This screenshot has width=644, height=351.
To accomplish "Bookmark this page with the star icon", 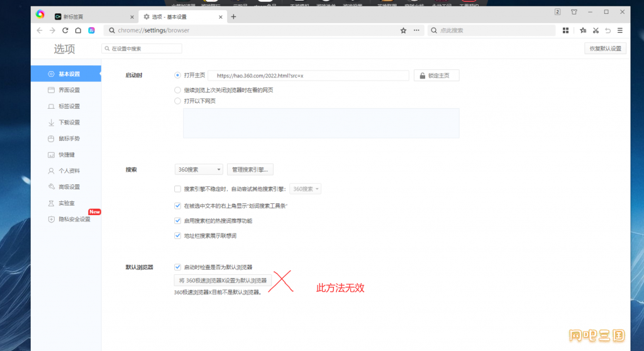I will [x=403, y=30].
